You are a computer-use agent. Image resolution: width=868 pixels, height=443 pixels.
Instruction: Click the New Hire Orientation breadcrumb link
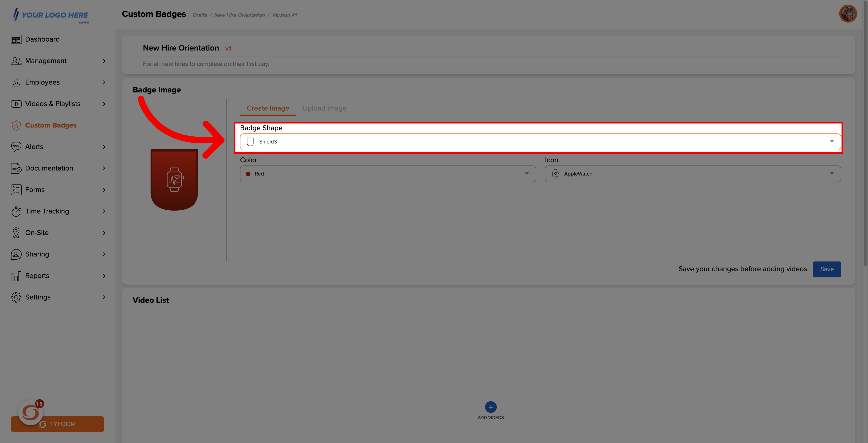(x=239, y=15)
